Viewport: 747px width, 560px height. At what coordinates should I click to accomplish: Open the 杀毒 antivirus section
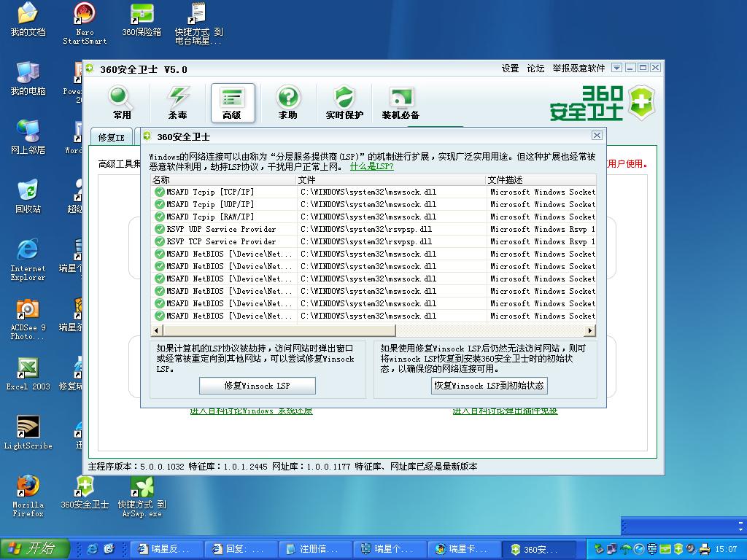click(x=178, y=102)
